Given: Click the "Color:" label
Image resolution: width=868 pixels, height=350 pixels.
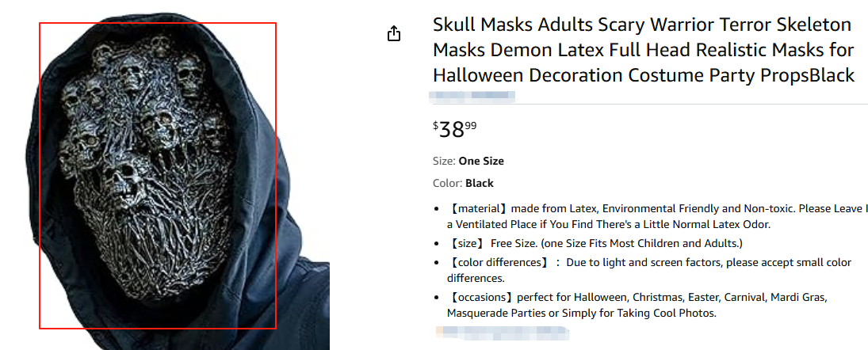Looking at the screenshot, I should (x=447, y=183).
